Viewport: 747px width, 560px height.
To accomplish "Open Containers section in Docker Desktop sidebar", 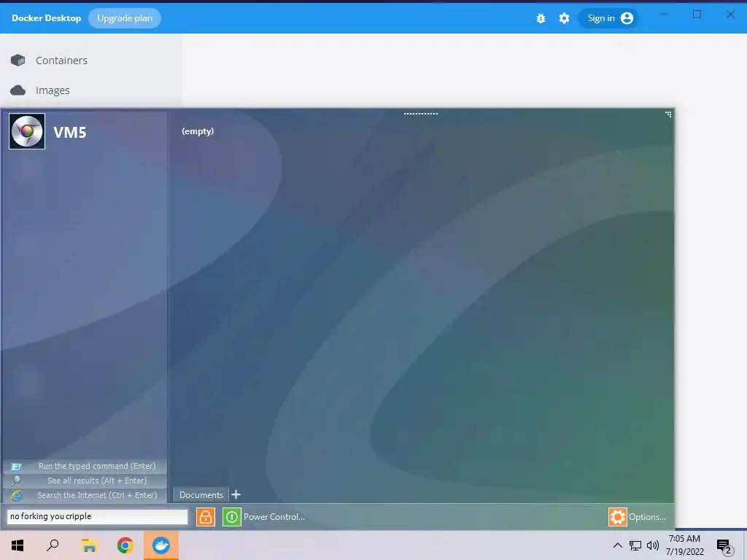I will (61, 61).
